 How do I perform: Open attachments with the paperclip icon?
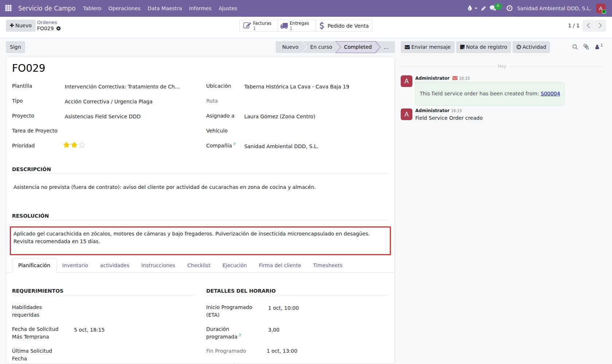point(586,47)
